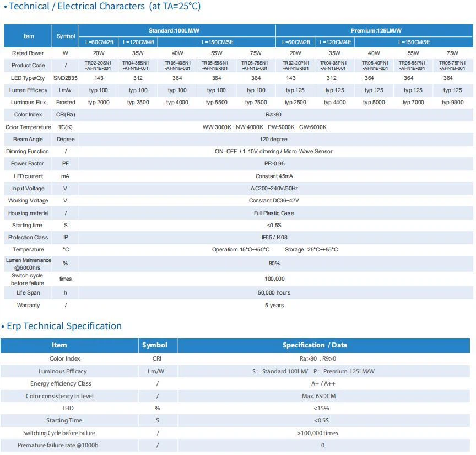Image resolution: width=476 pixels, height=455 pixels.
Task: Click the color temperature WW:3000K values row
Action: pos(264,127)
